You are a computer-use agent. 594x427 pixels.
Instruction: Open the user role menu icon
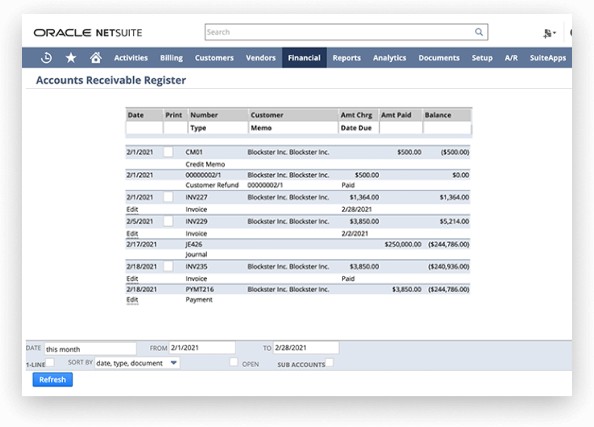pyautogui.click(x=549, y=33)
